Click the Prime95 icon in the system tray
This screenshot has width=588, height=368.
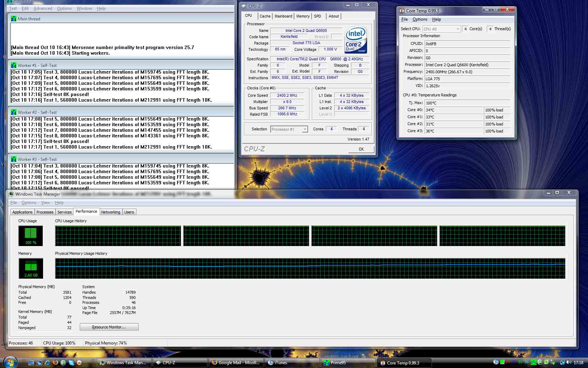point(534,362)
